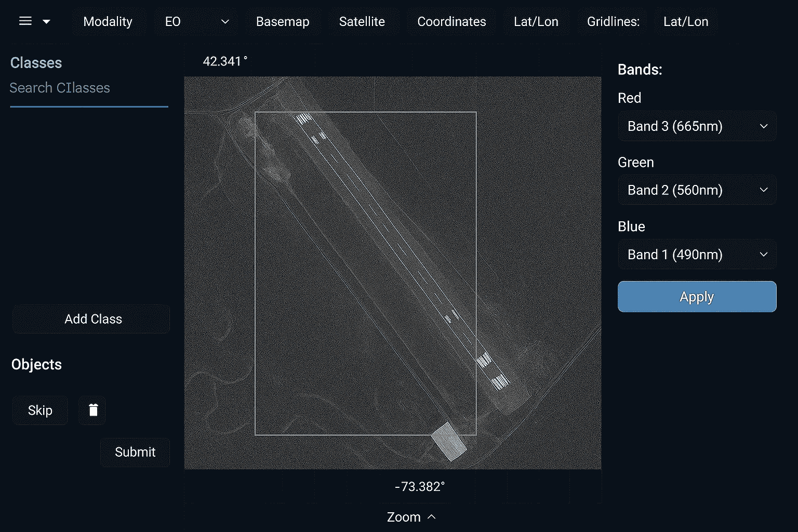
Task: Toggle the Gridlines Lat/Lon setting
Action: click(685, 22)
